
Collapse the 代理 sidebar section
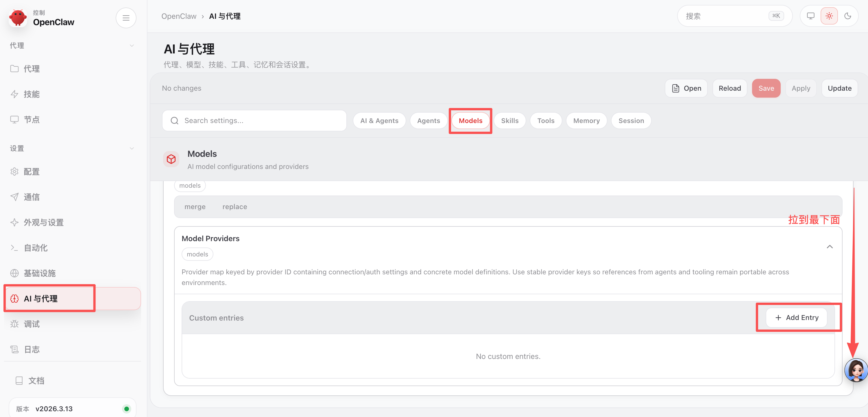(132, 45)
